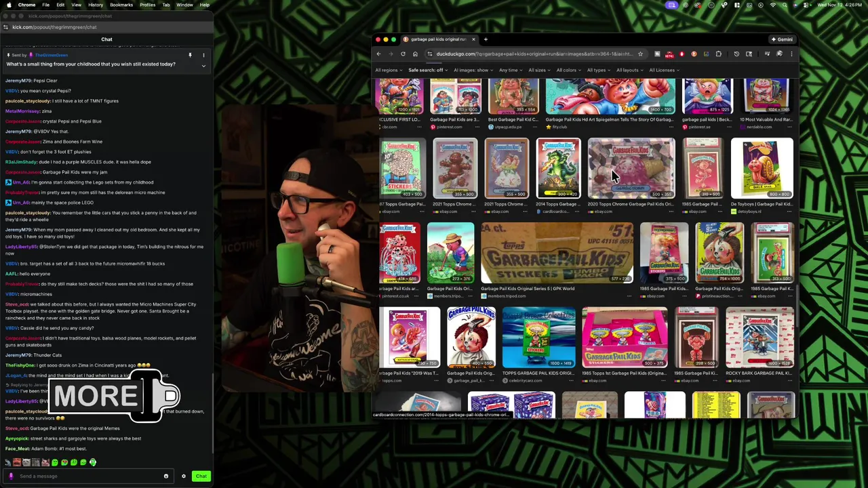Open the Profiles menu
Image resolution: width=868 pixels, height=488 pixels.
pyautogui.click(x=147, y=5)
